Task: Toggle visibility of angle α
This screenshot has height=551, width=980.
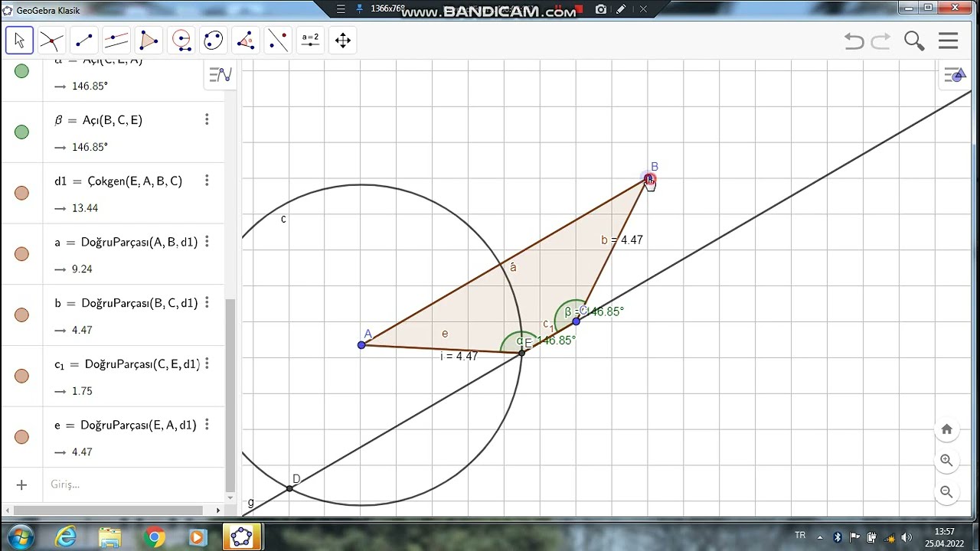Action: click(21, 71)
